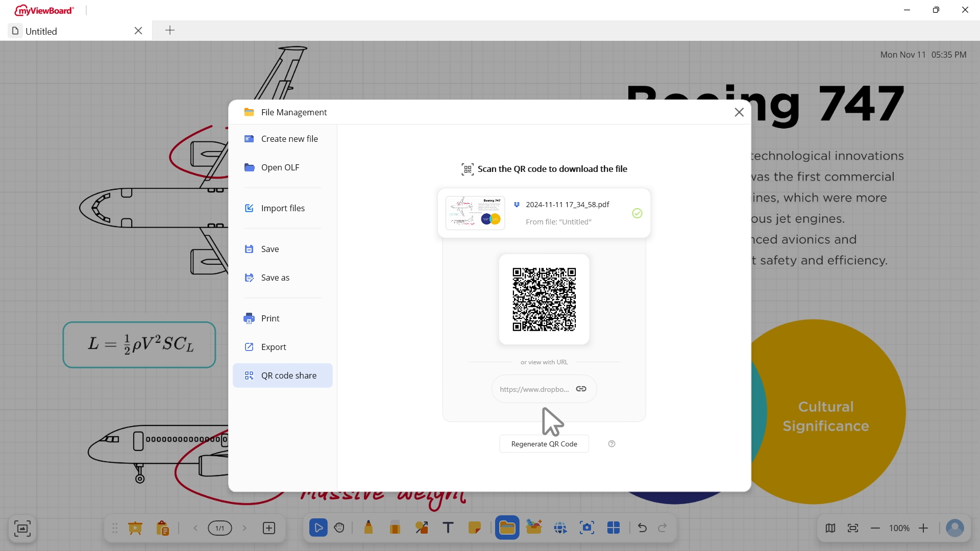Viewport: 980px width, 551px height.
Task: Click Regenerate QR Code button
Action: pos(544,444)
